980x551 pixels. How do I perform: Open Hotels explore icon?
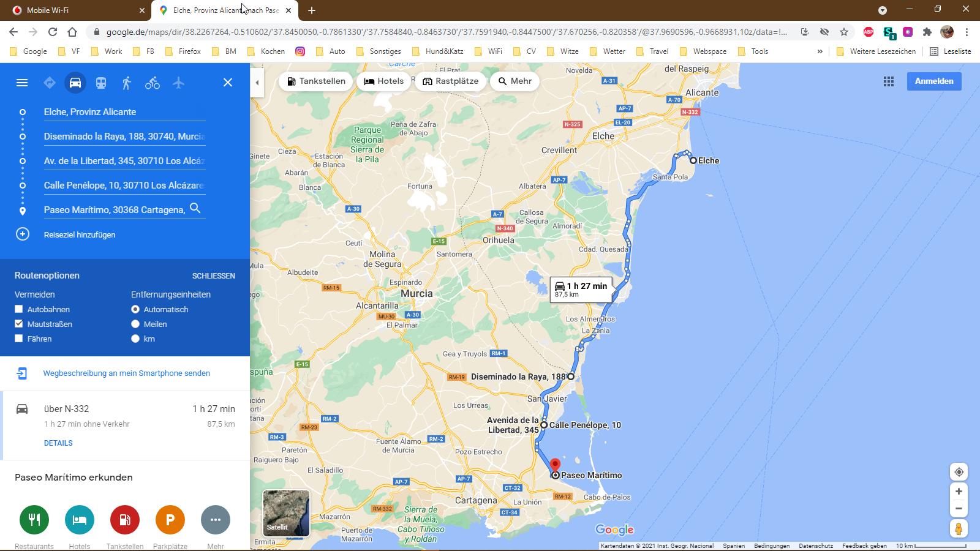click(80, 520)
